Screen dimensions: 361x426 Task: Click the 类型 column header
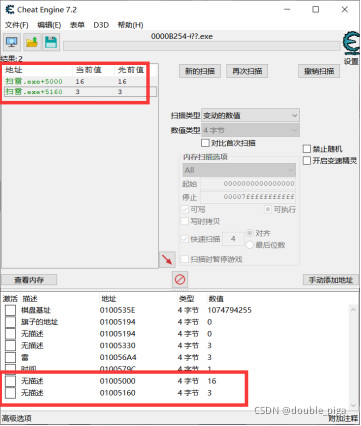[186, 299]
